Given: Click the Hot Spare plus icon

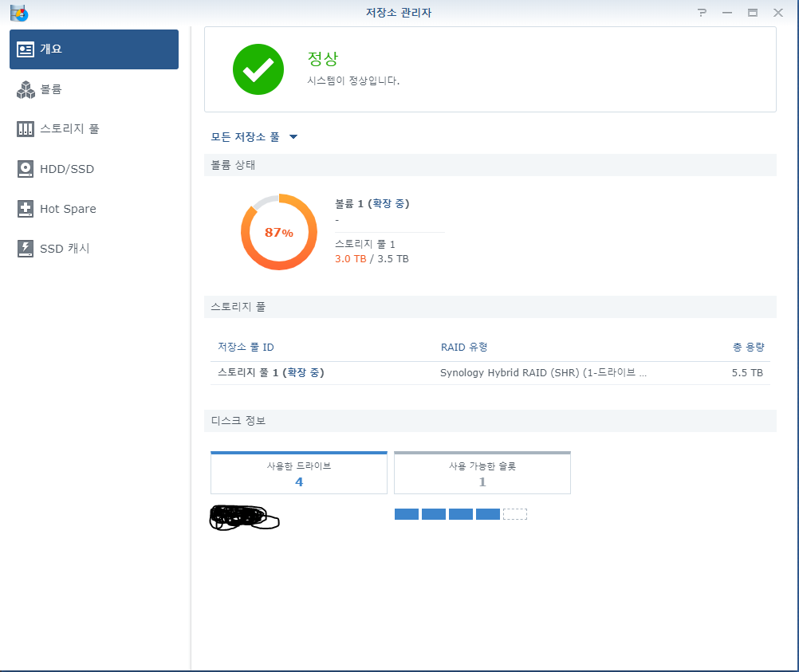Looking at the screenshot, I should tap(26, 209).
